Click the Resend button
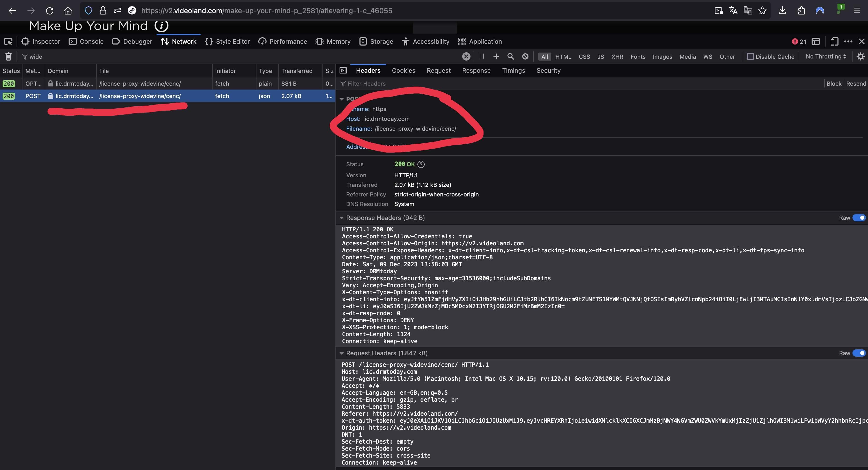 856,84
